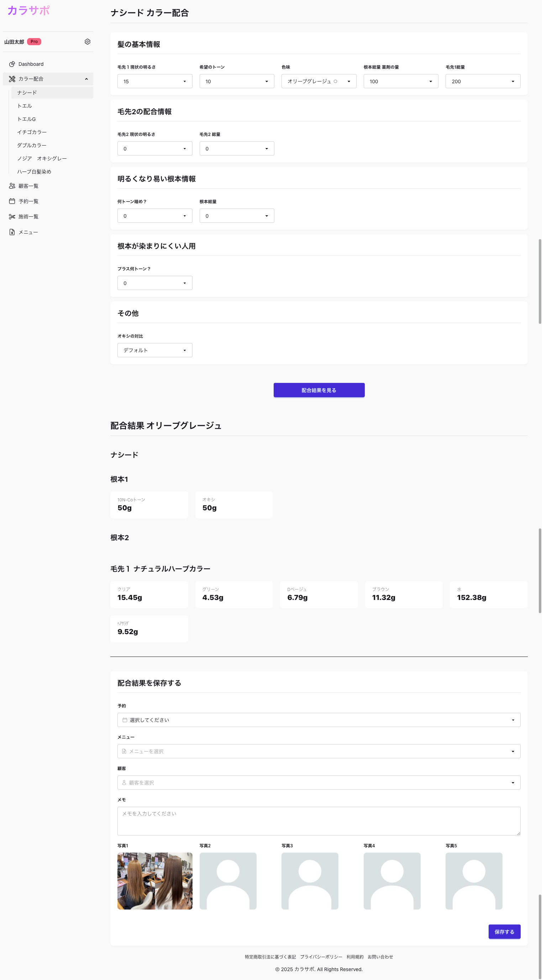542x980 pixels.
Task: Open the メニューを選択 dropdown
Action: (319, 751)
